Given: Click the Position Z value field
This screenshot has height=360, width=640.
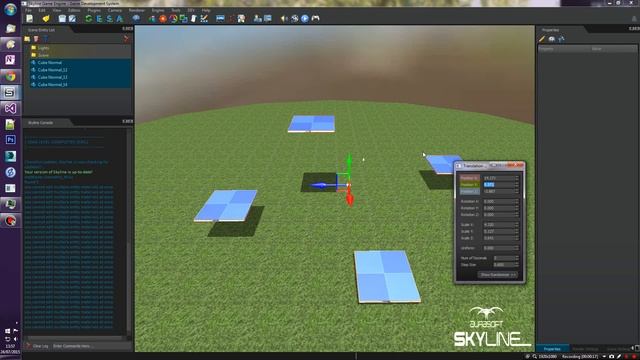Looking at the screenshot, I should pos(498,191).
